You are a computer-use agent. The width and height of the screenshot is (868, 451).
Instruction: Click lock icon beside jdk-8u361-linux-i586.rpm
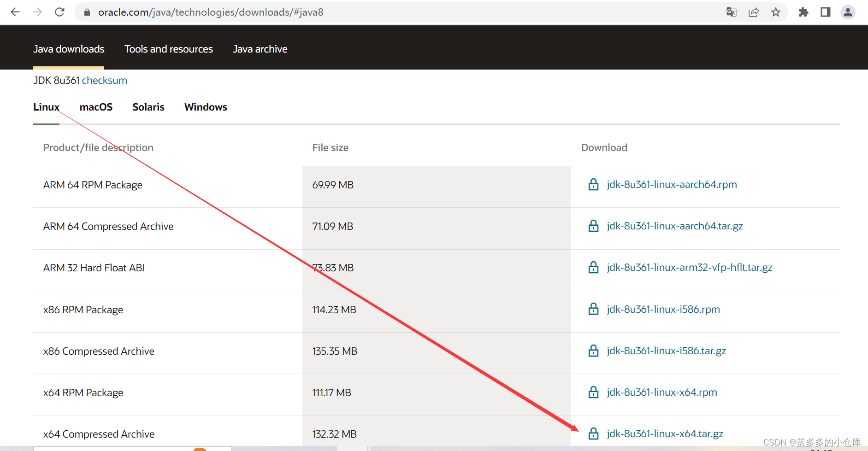(x=594, y=309)
